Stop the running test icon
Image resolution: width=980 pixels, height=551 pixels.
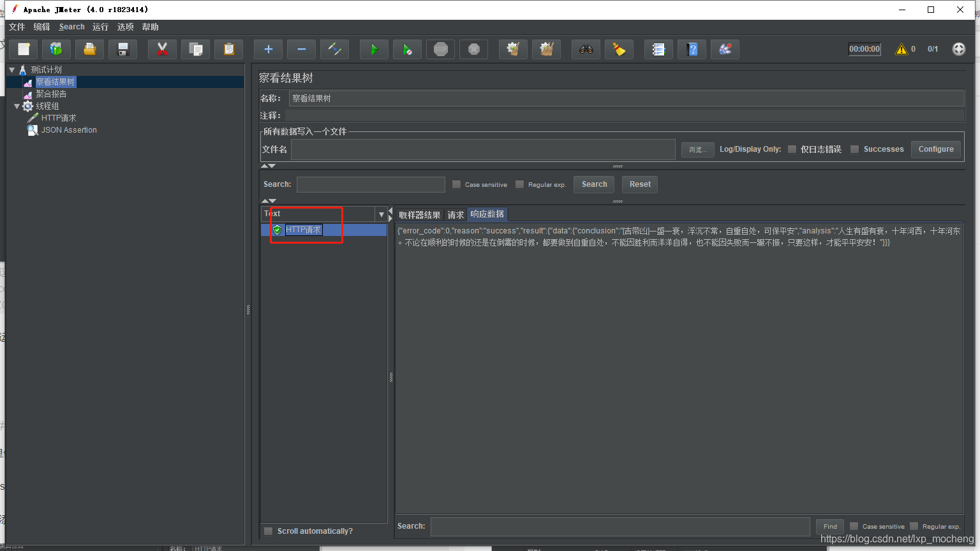(440, 49)
